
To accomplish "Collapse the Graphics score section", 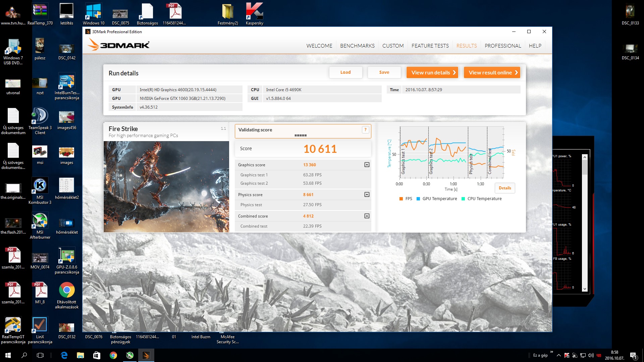I will 367,165.
